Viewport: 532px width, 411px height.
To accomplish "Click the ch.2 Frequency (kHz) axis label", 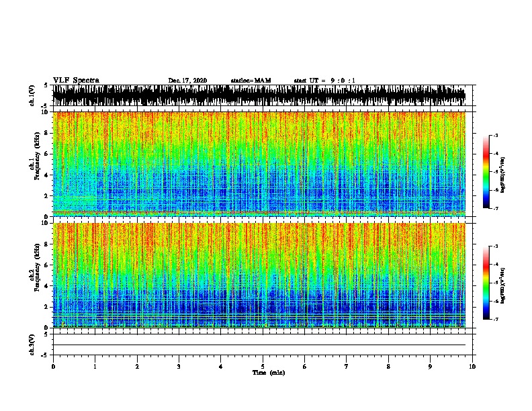I will (x=34, y=267).
